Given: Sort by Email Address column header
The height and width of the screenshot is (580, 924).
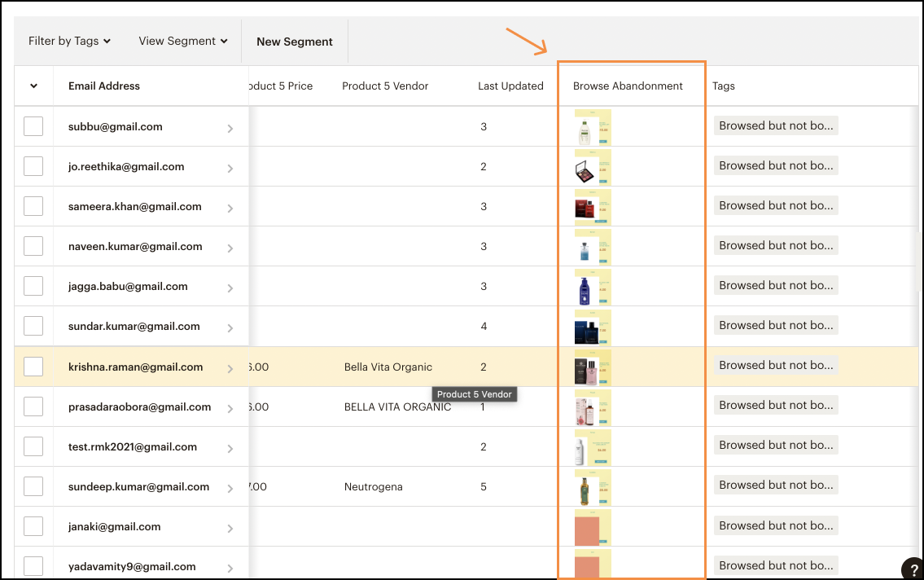Looking at the screenshot, I should point(104,86).
